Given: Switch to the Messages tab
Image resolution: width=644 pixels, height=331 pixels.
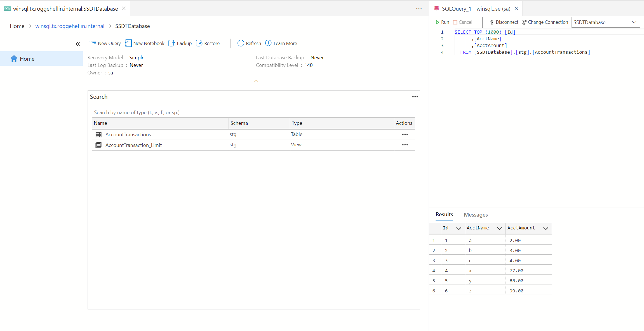Looking at the screenshot, I should (476, 215).
